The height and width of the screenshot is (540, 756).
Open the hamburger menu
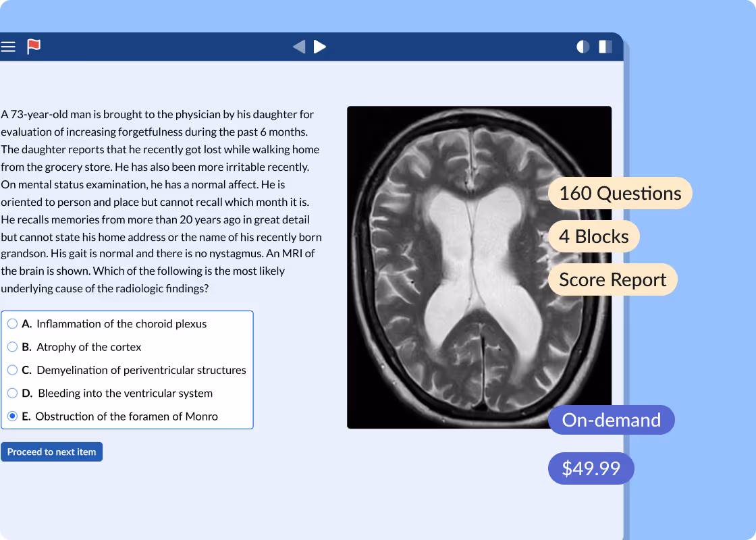[7, 47]
